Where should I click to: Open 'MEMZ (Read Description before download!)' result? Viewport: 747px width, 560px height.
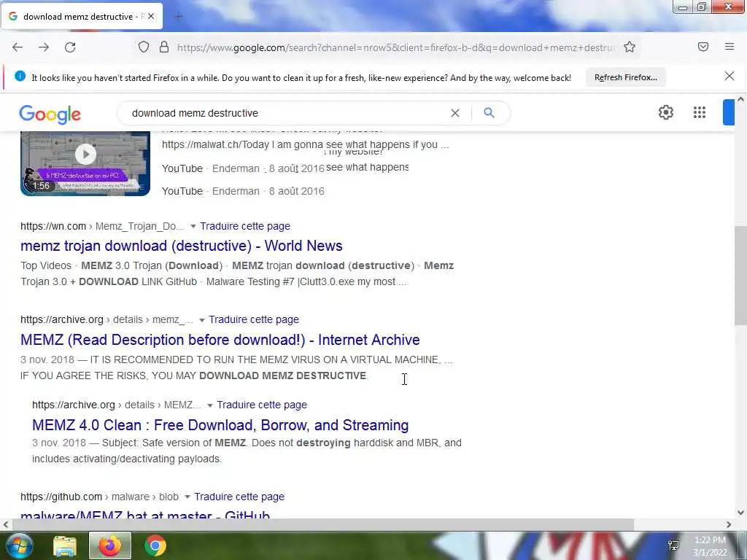(220, 340)
